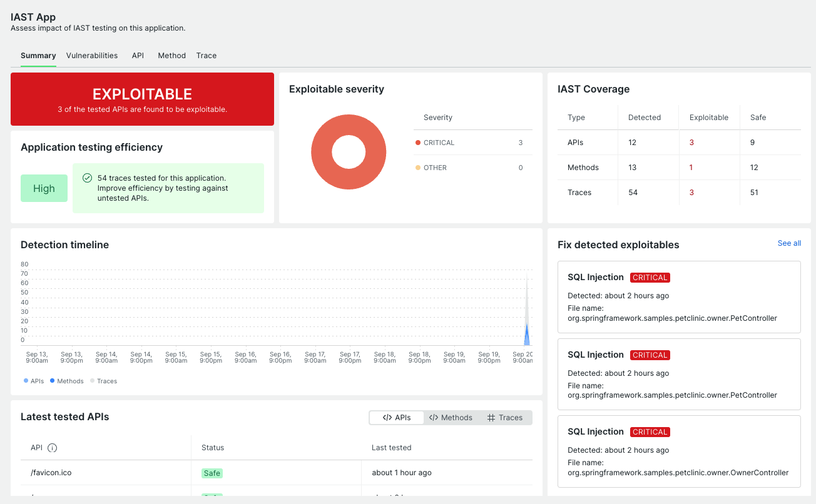
Task: Toggle Traces series in timeline legend
Action: click(x=103, y=381)
